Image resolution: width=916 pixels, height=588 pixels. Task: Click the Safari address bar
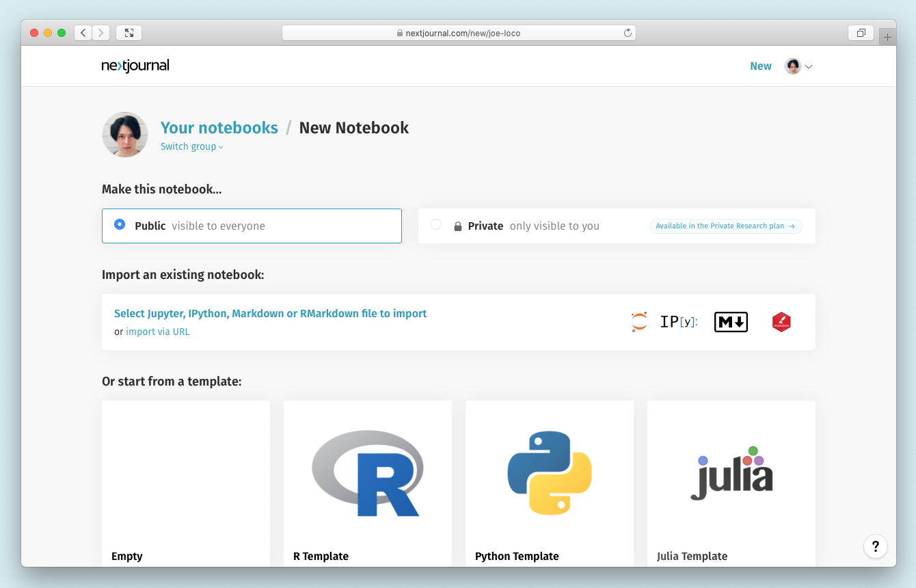pos(459,33)
